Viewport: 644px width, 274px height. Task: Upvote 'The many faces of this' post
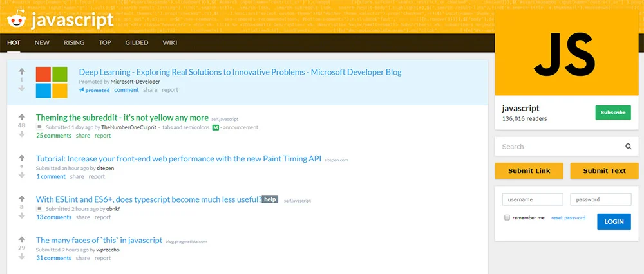(22, 239)
